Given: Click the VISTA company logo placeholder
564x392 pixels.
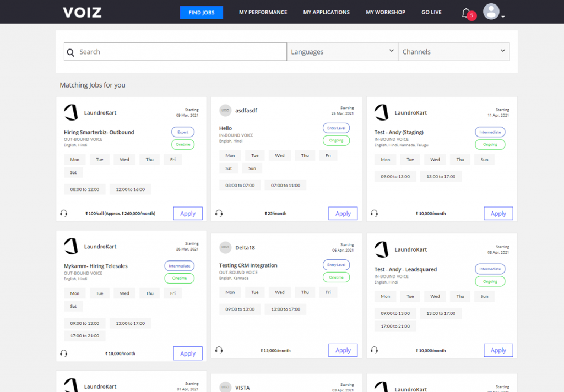Looking at the screenshot, I should tap(225, 387).
